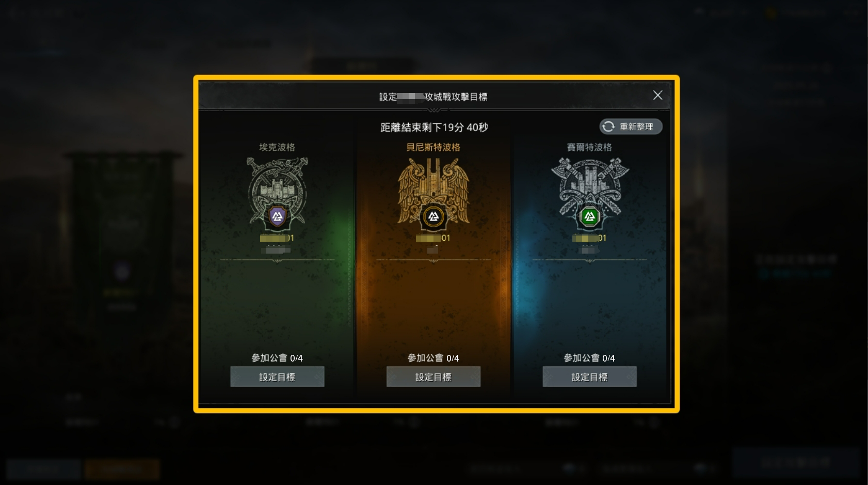Image resolution: width=868 pixels, height=485 pixels.
Task: Click the owner guild name under 埃克波格
Action: 277,238
